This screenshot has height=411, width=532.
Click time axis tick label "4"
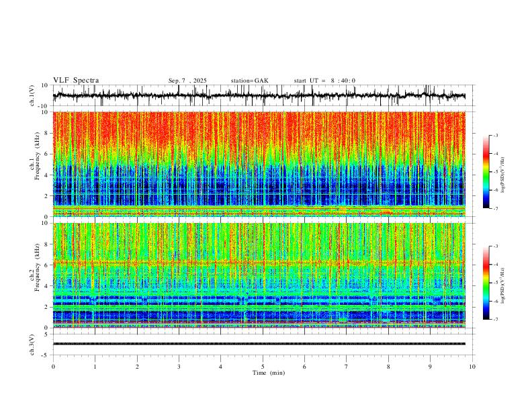pos(220,367)
